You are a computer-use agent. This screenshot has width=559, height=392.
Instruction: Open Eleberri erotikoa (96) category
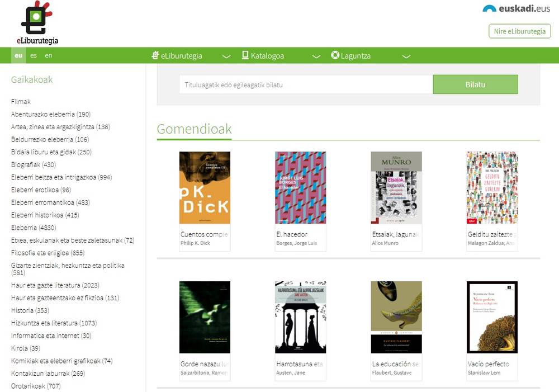[41, 190]
